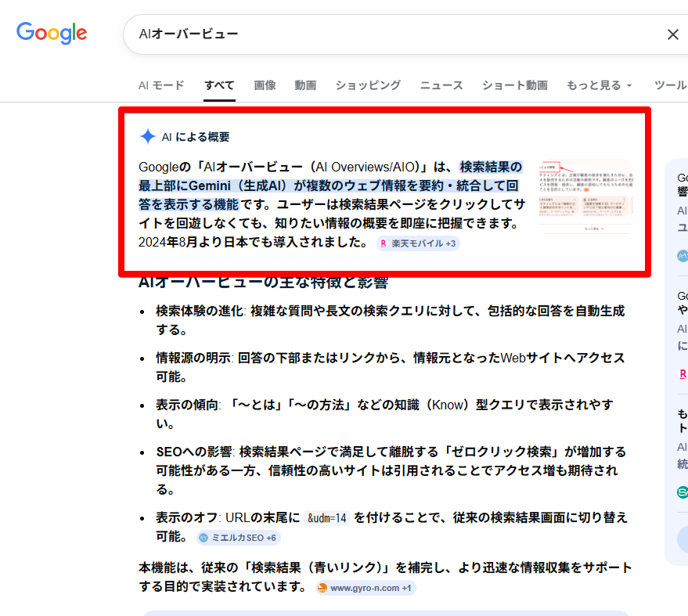688x616 pixels.
Task: Click the sentence 2024年8月より日本でも導入されました
Action: coord(253,242)
